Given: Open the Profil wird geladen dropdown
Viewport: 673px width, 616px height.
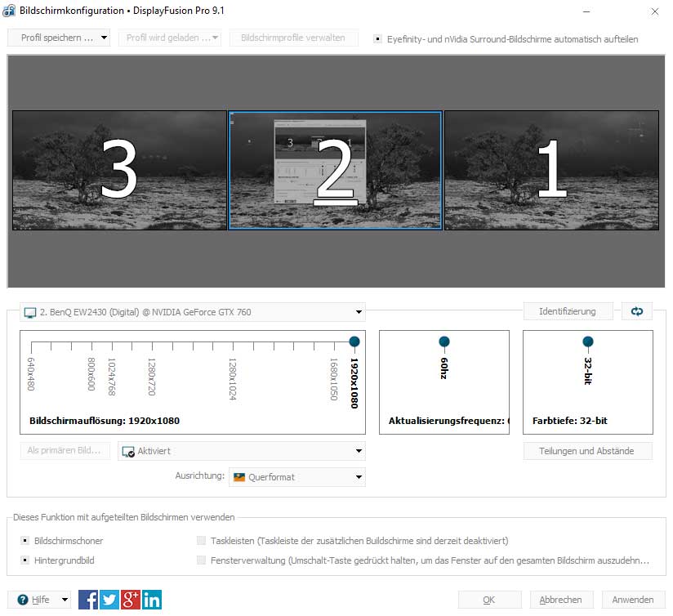Looking at the screenshot, I should [170, 38].
